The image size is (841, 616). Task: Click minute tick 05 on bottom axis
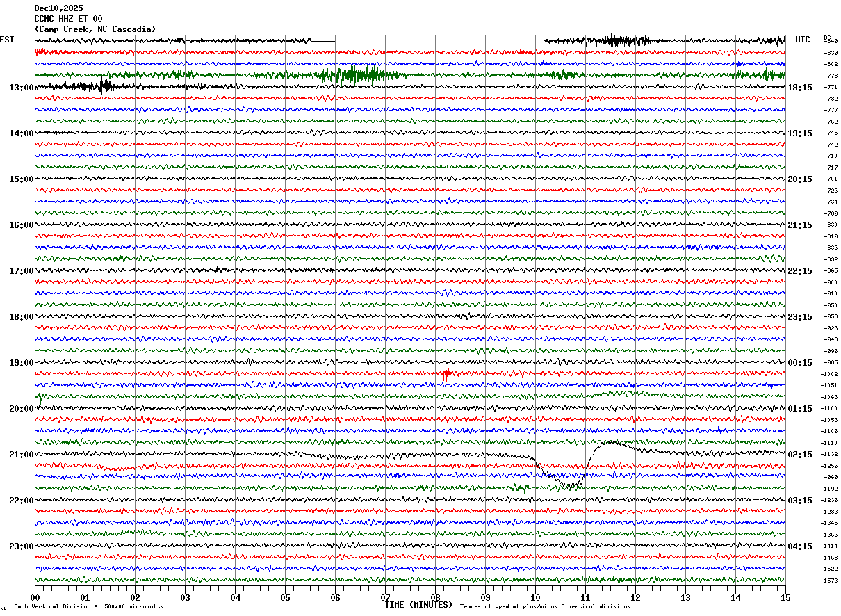click(x=285, y=597)
